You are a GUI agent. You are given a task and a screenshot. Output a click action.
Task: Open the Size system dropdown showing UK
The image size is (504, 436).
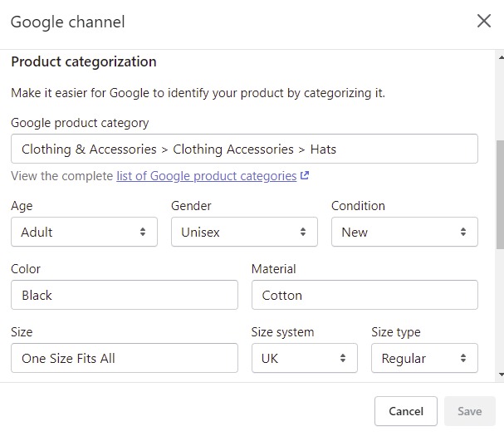click(x=305, y=358)
